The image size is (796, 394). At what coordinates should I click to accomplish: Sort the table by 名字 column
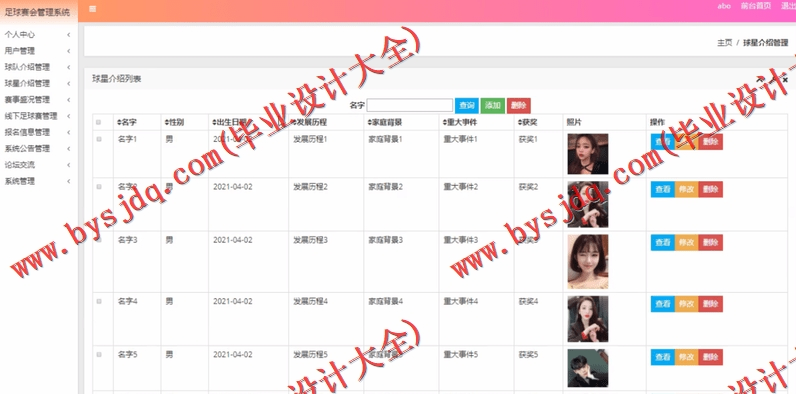coord(126,122)
